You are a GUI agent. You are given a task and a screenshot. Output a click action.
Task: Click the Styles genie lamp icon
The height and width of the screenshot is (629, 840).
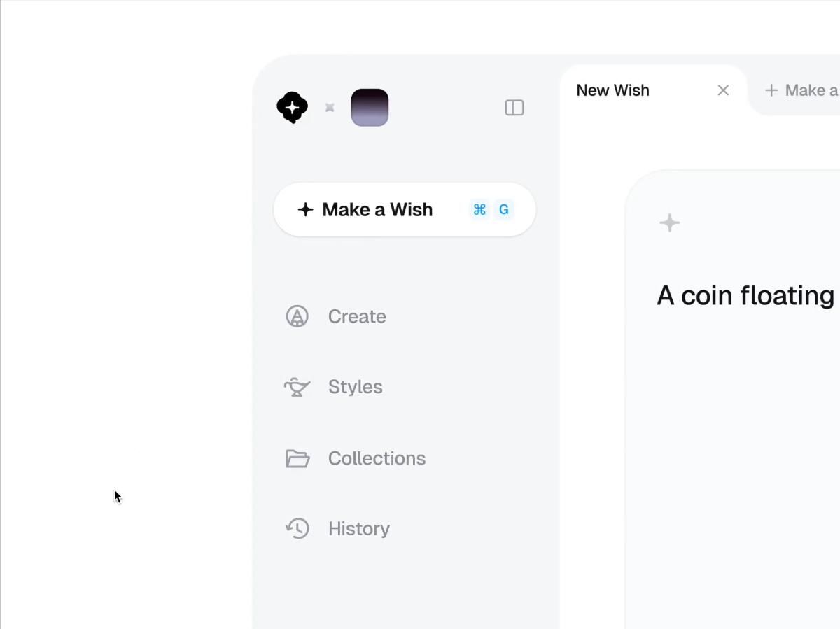point(297,387)
